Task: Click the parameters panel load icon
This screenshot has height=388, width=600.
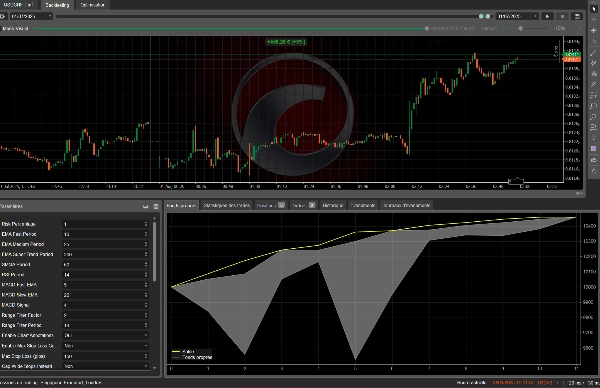Action: (x=145, y=206)
